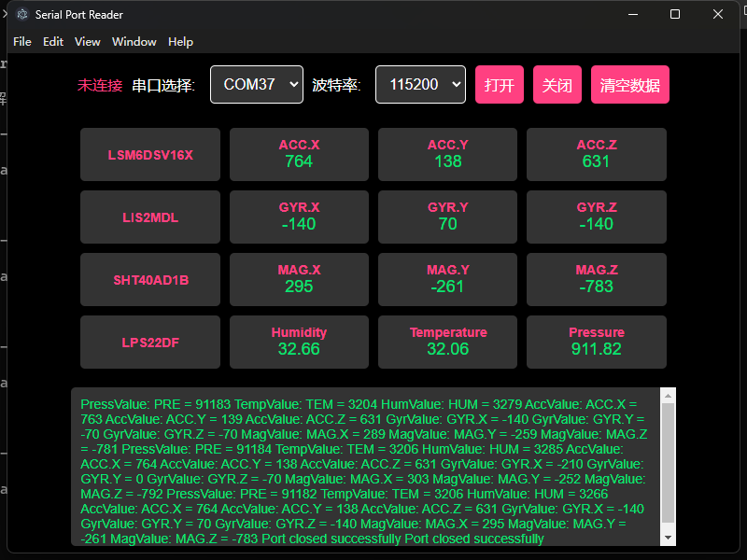Open the Edit menu

53,42
